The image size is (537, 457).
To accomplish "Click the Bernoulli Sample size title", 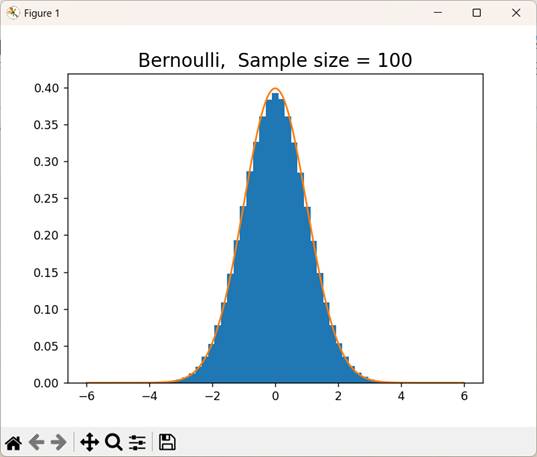I will point(275,60).
